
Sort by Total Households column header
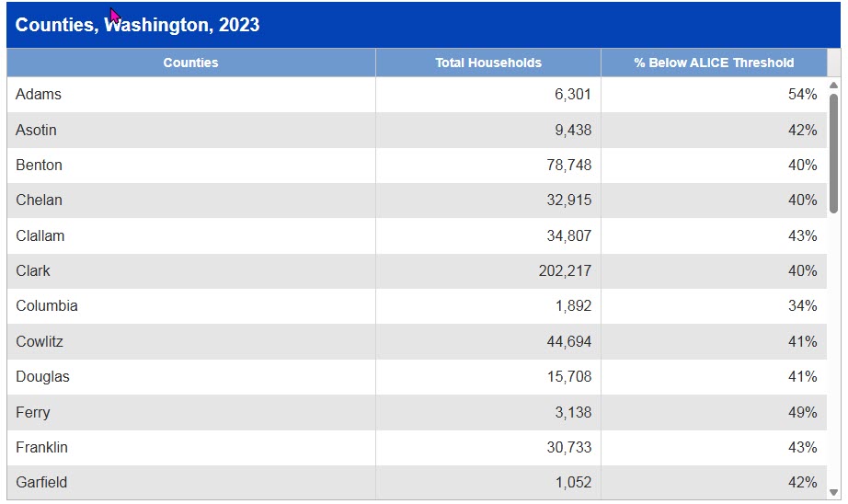click(487, 63)
